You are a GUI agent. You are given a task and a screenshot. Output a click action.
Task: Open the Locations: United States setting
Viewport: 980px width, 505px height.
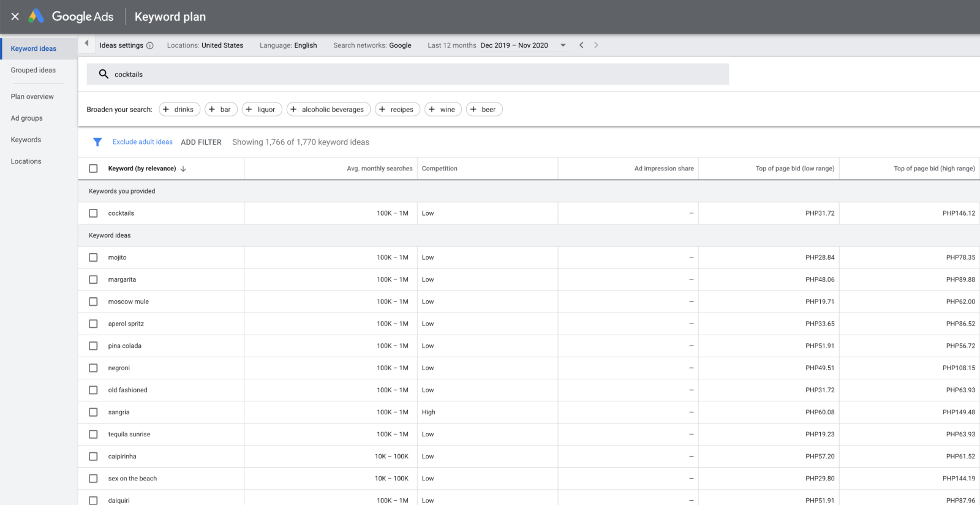pyautogui.click(x=205, y=45)
